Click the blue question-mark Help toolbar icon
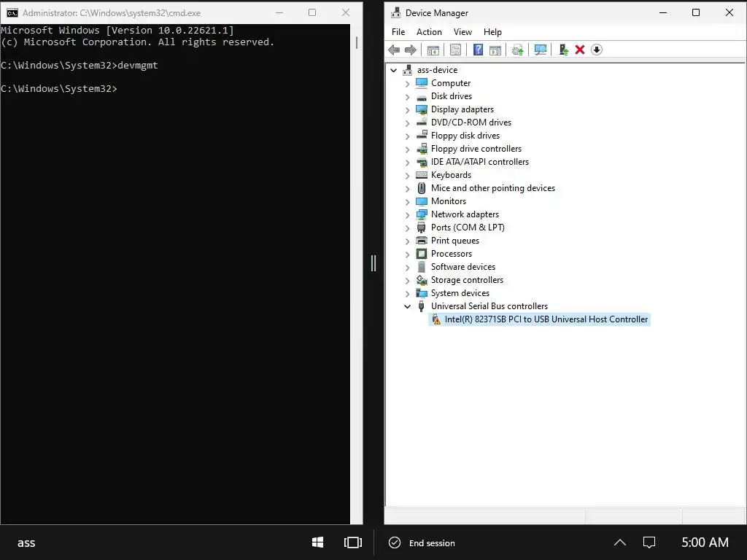The width and height of the screenshot is (747, 560). pyautogui.click(x=478, y=50)
